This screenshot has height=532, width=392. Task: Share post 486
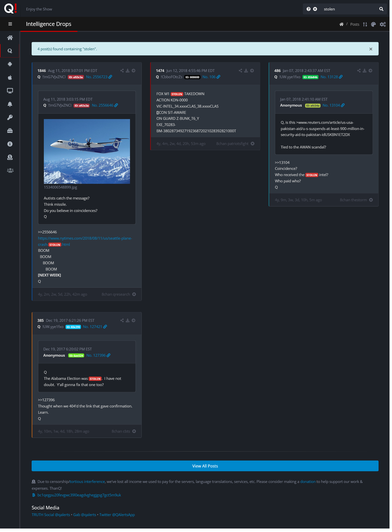click(x=359, y=71)
